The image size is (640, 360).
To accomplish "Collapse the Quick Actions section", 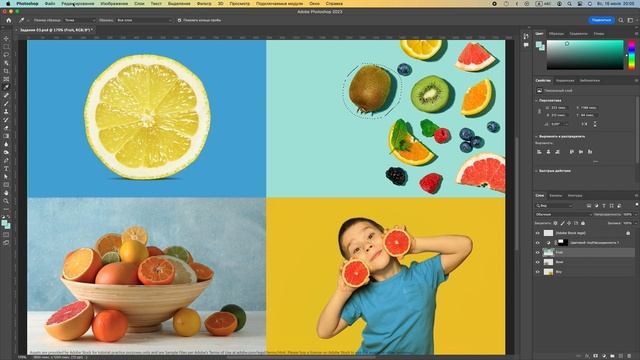I will click(536, 171).
